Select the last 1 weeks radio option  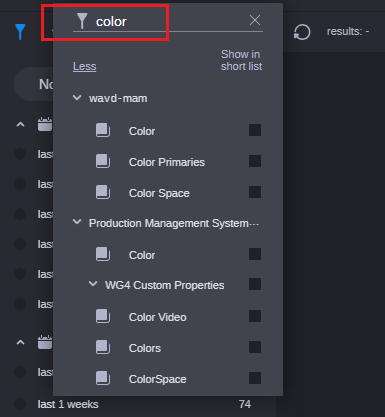pyautogui.click(x=20, y=404)
